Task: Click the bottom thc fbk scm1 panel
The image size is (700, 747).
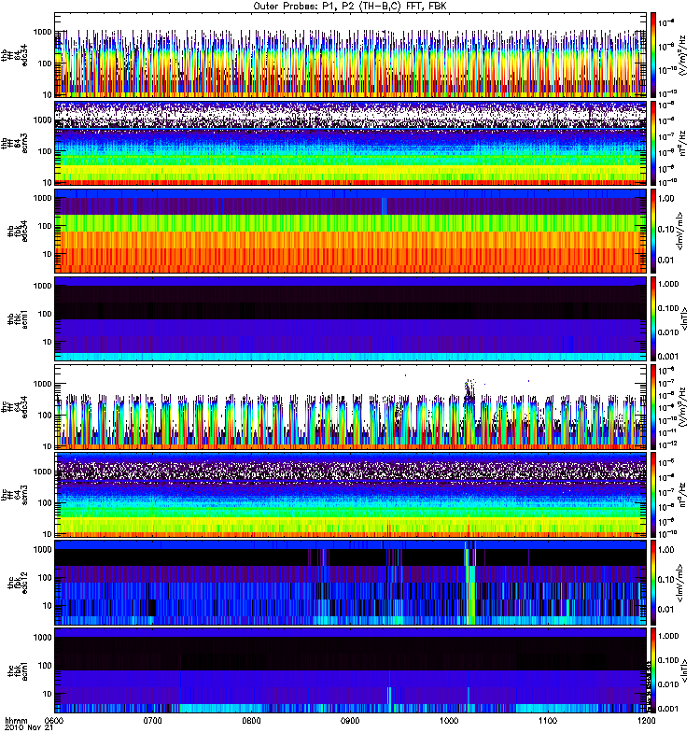Action: coord(349,669)
